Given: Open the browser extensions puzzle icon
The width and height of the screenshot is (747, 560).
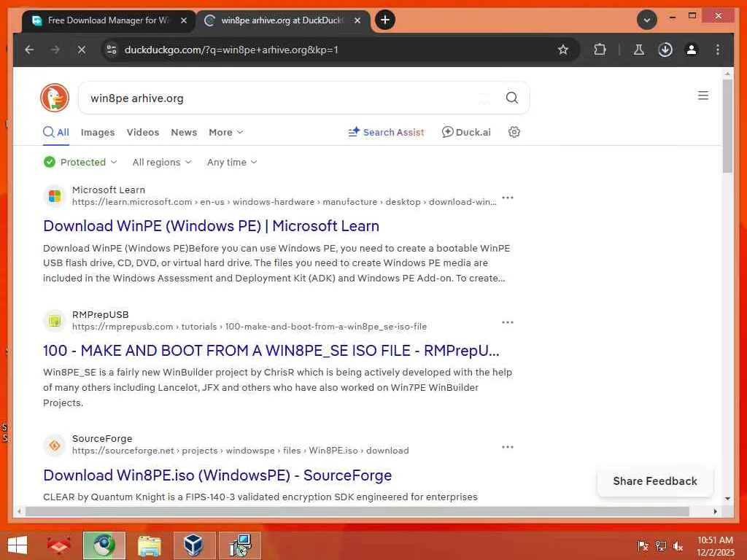Looking at the screenshot, I should [600, 50].
